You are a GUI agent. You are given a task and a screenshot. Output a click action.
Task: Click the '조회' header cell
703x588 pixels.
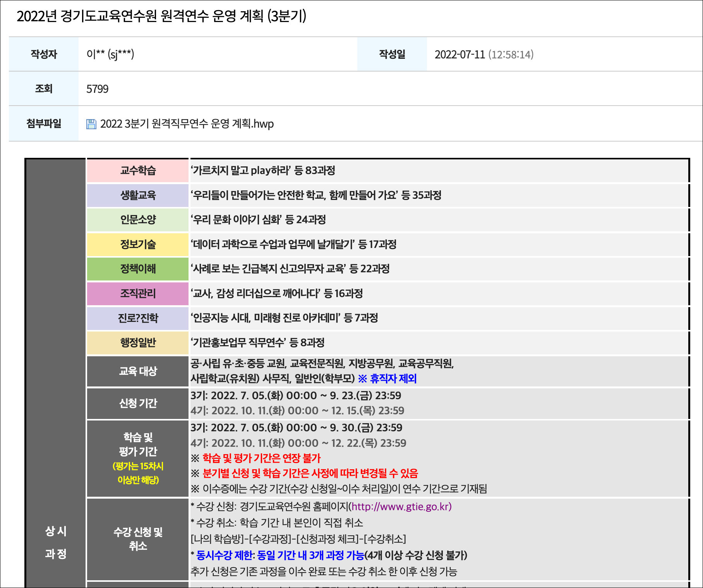[x=44, y=89]
